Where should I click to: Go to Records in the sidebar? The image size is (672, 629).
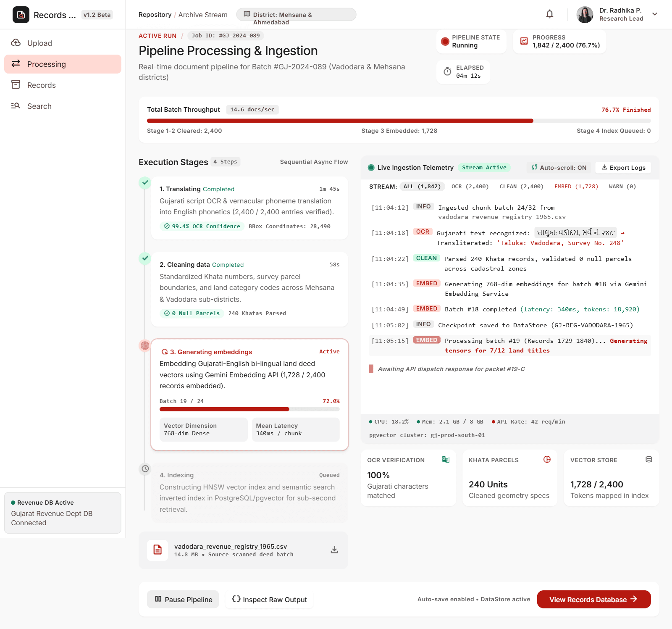pyautogui.click(x=63, y=85)
